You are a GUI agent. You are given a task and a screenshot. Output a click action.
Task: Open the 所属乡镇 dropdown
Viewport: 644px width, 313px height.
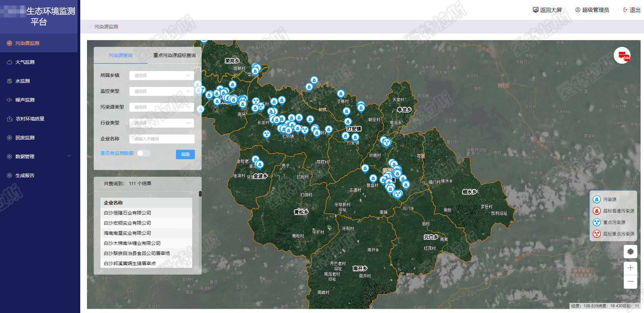tap(162, 76)
